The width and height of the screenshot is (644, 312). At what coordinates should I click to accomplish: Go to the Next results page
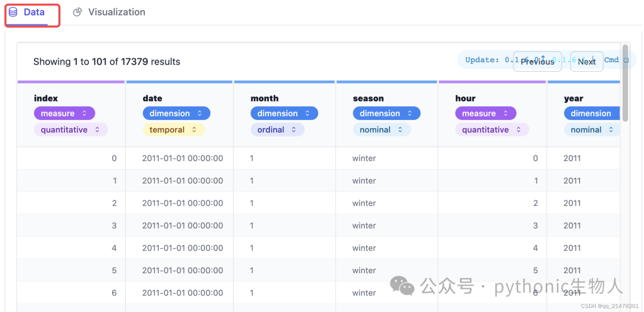[587, 61]
